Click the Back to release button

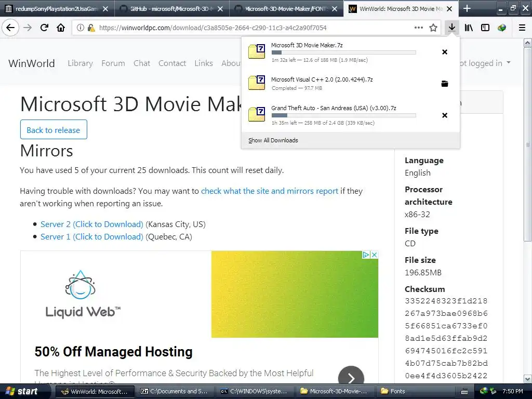tap(54, 129)
